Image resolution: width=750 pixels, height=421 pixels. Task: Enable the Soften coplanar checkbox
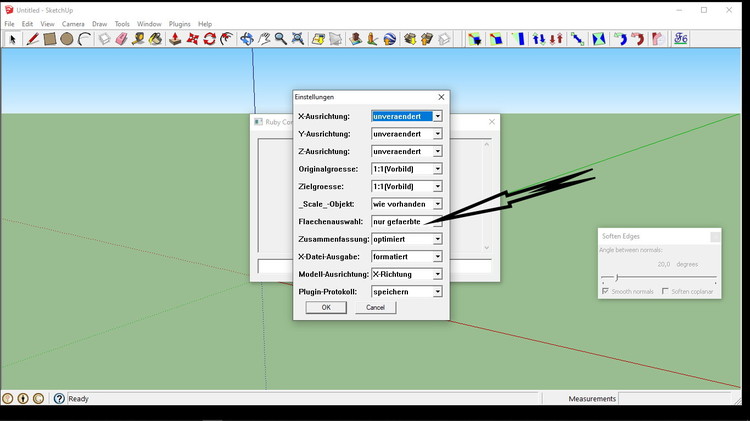666,291
